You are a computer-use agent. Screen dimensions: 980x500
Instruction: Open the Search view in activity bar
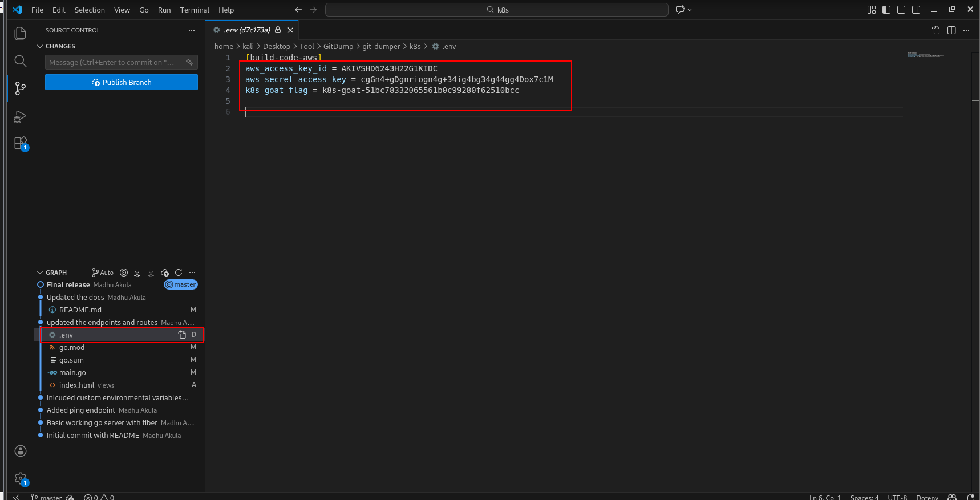20,61
